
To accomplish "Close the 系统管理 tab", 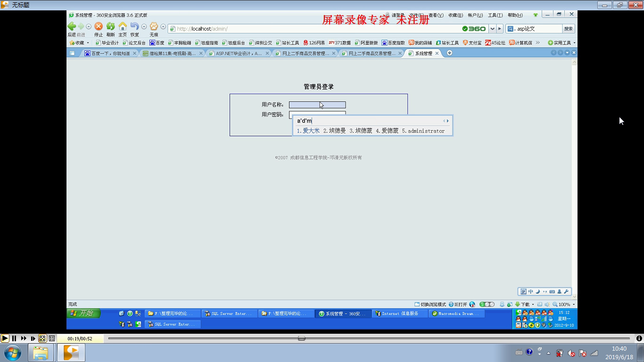I will (x=437, y=53).
